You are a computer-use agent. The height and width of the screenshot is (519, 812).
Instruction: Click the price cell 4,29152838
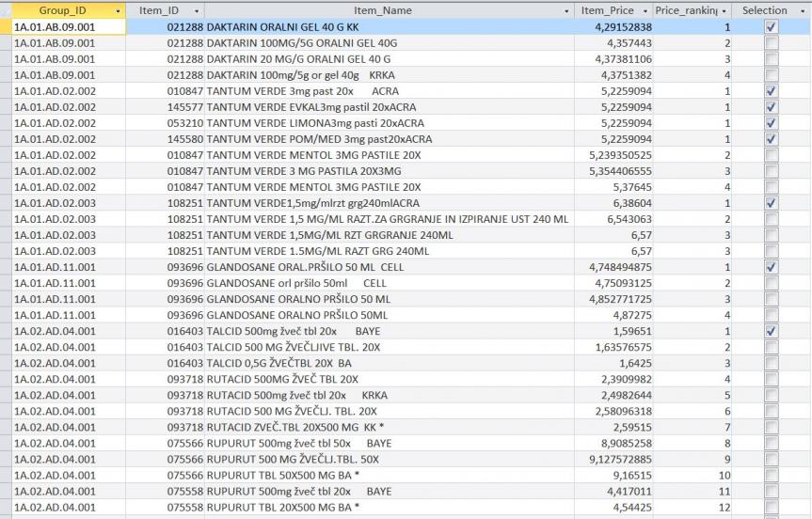click(x=613, y=27)
